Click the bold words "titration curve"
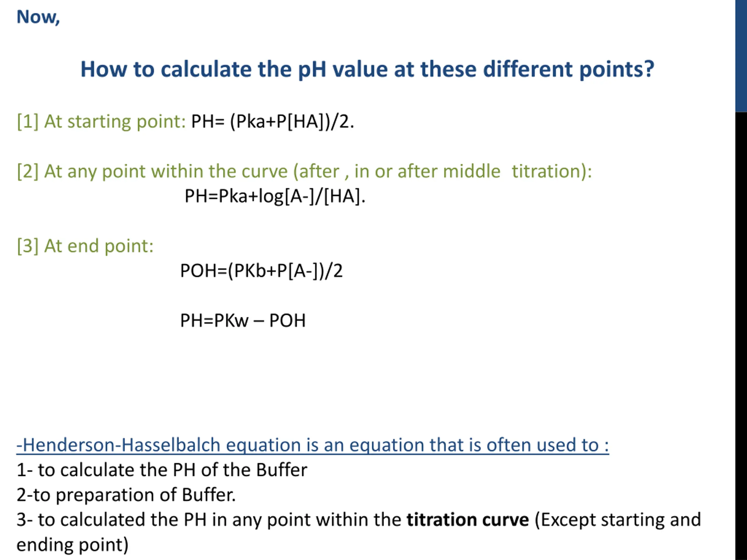This screenshot has width=747, height=560. (x=467, y=520)
